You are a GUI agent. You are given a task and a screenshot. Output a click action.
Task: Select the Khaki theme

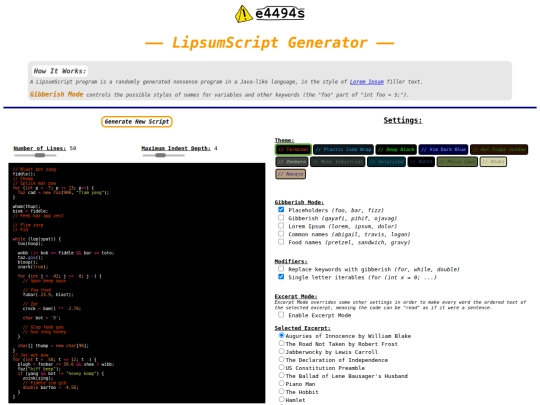pyautogui.click(x=493, y=162)
